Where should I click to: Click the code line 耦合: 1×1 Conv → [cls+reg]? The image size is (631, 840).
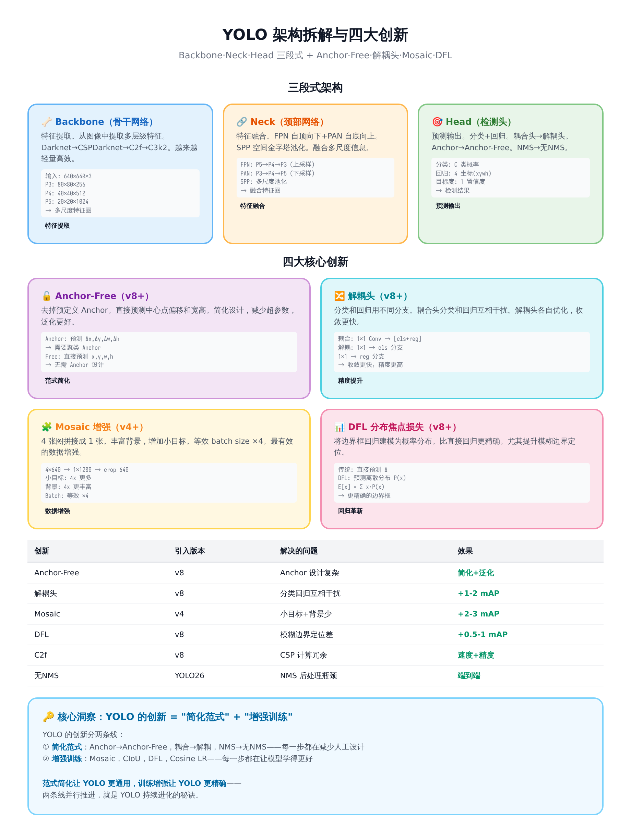pos(380,339)
